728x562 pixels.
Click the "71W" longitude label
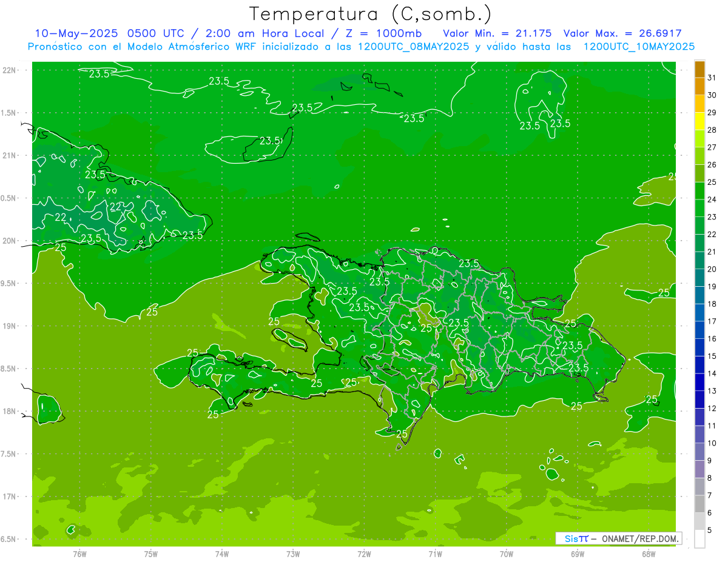click(x=435, y=555)
